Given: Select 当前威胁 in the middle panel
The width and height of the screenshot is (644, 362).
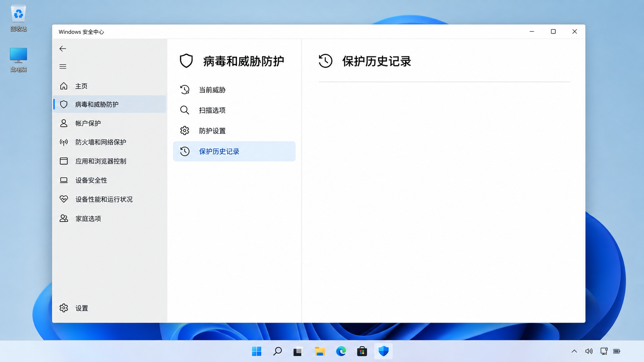Looking at the screenshot, I should (234, 90).
